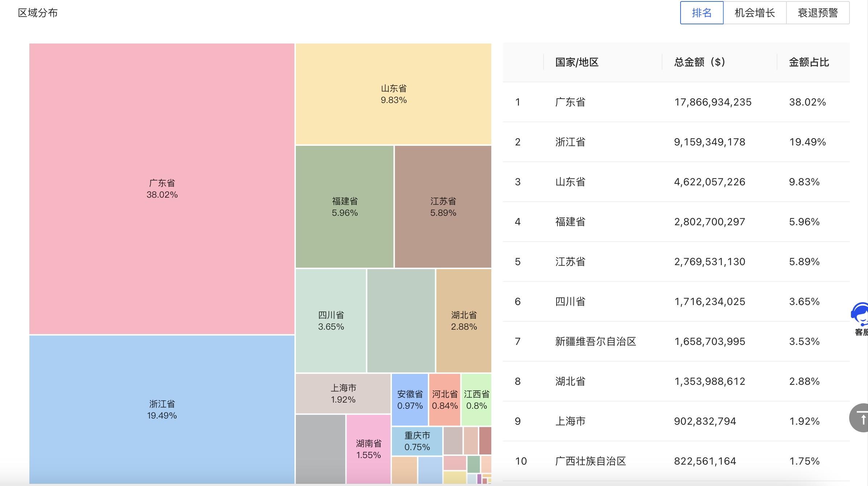Viewport: 868px width, 486px height.
Task: Select the 湖北省 2.88% treemap block
Action: tap(464, 321)
